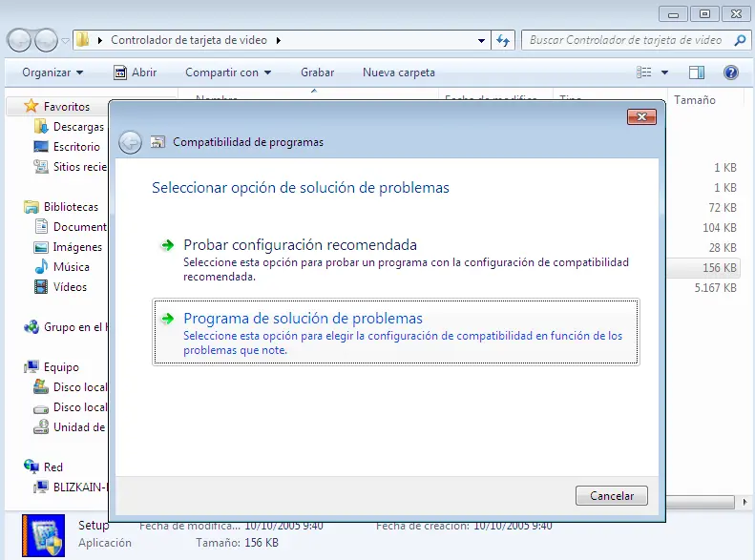
Task: Open Imágenes library
Action: click(68, 247)
